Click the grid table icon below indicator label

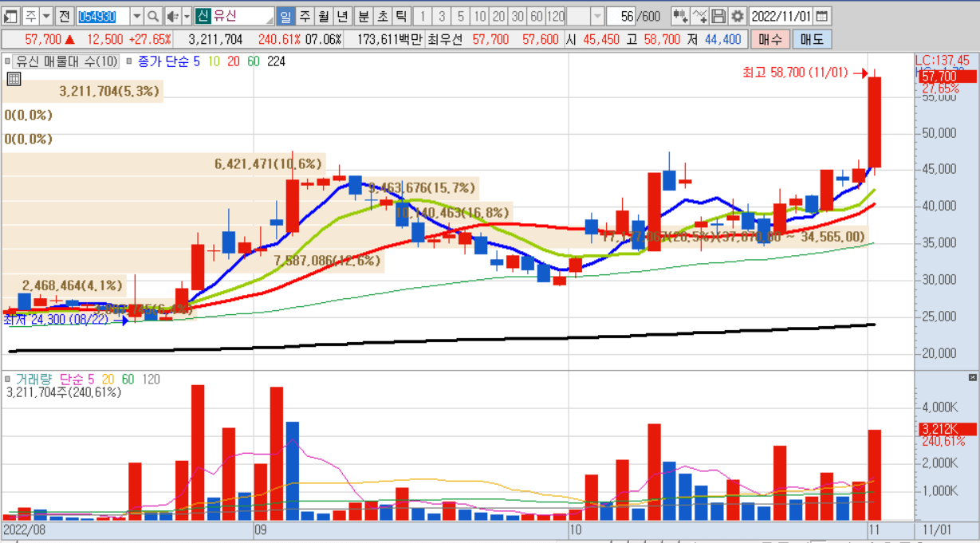13,78
